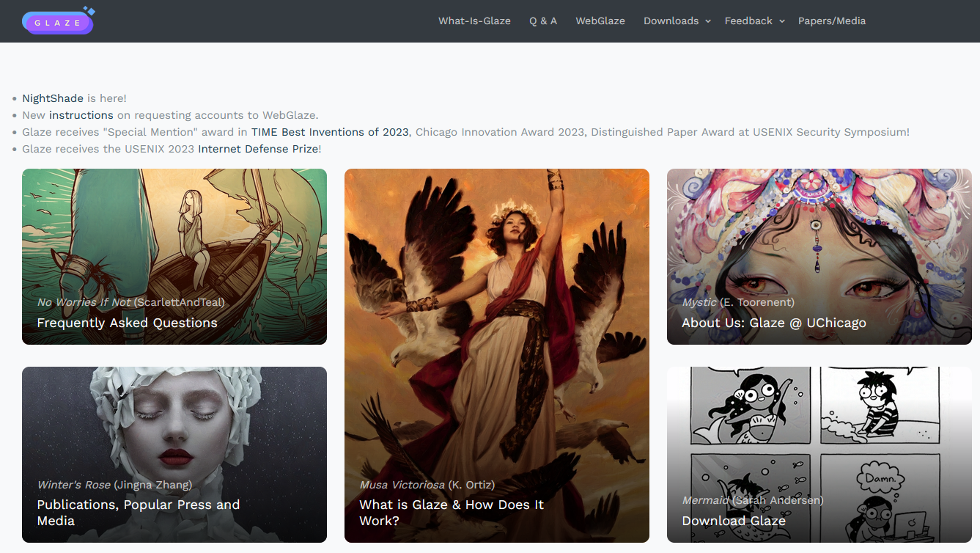This screenshot has width=980, height=553.
Task: Go to the Q & A page
Action: tap(543, 21)
